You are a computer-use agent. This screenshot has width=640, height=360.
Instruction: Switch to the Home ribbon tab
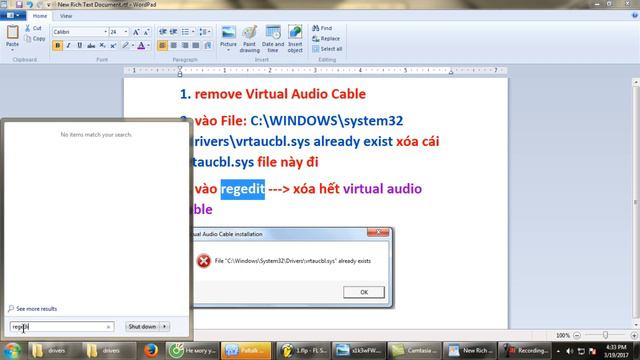(x=40, y=16)
